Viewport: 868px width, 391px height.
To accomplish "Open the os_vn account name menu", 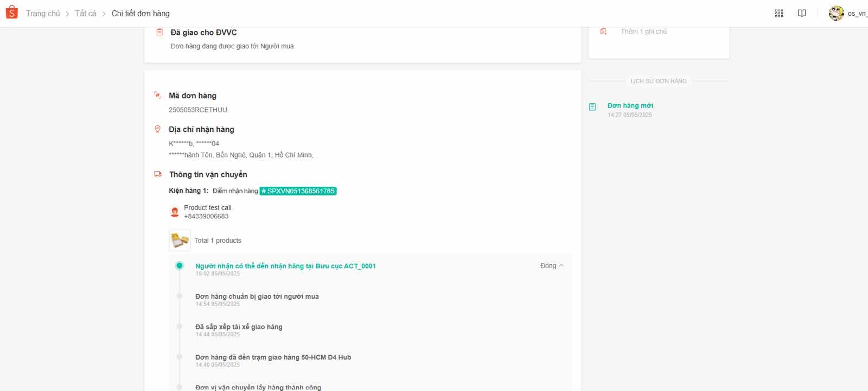I will (x=857, y=14).
